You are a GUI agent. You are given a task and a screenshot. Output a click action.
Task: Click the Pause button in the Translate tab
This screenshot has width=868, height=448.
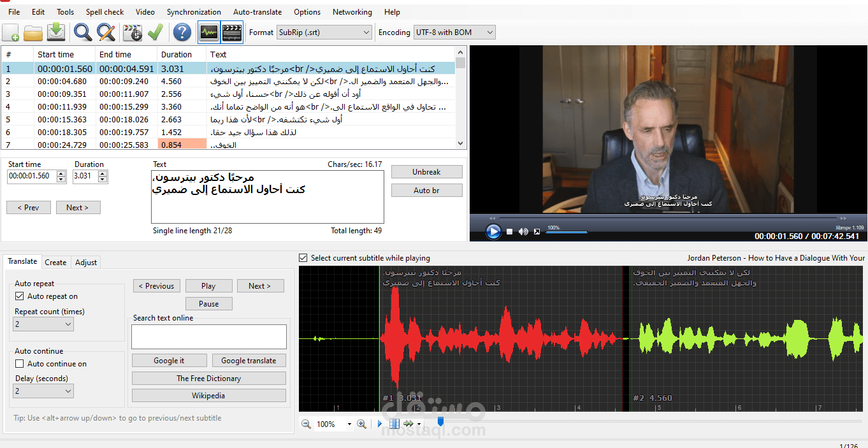tap(208, 304)
